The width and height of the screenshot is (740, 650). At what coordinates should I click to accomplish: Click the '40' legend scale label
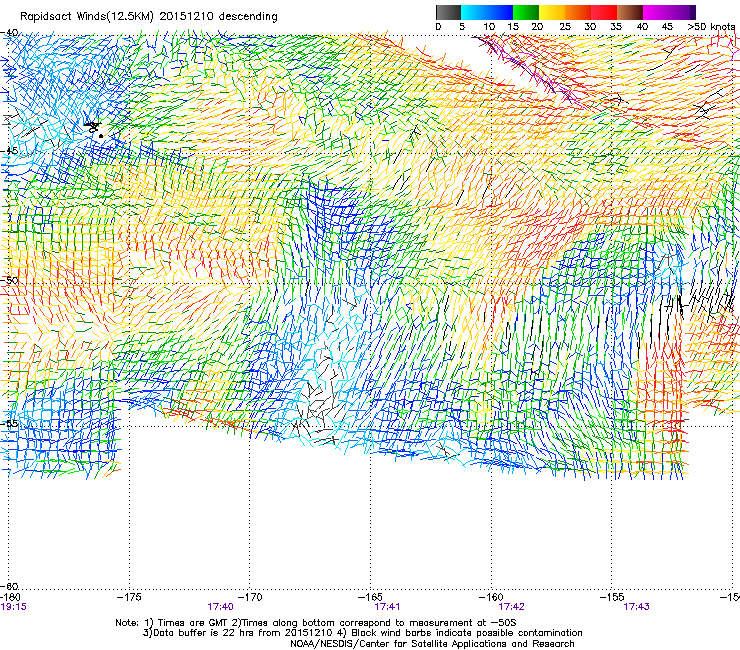(x=642, y=27)
